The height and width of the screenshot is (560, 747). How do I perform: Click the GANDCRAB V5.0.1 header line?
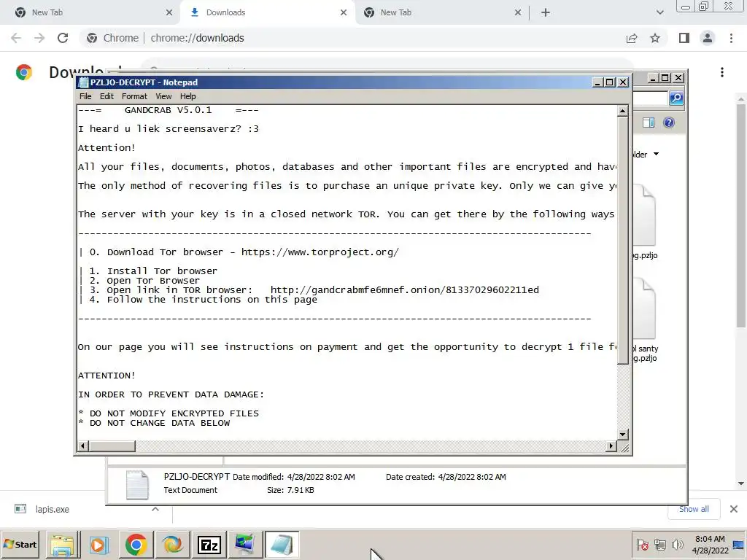click(169, 110)
